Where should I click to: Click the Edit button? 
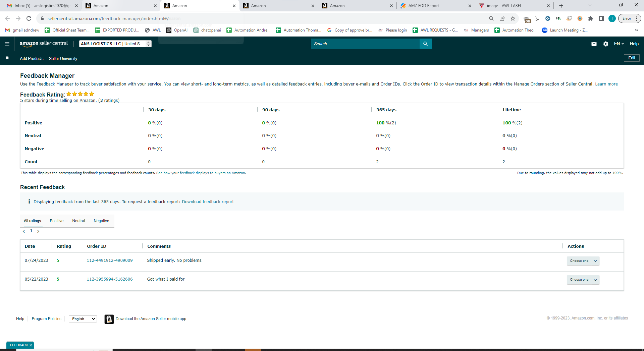632,58
